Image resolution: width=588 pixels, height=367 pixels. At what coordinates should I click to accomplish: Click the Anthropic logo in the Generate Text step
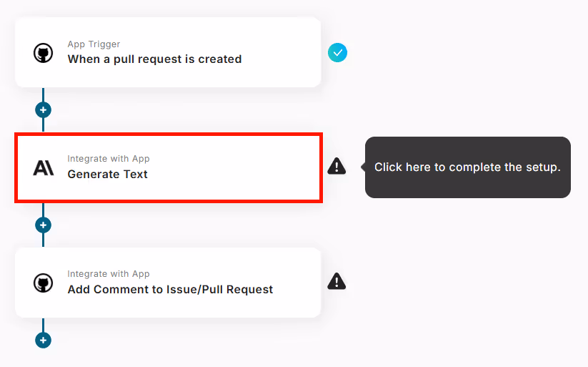(x=44, y=167)
